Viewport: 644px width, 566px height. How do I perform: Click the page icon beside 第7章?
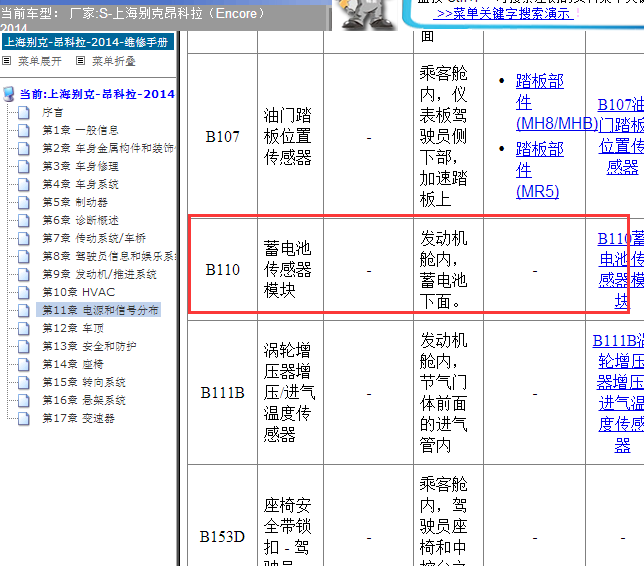click(24, 238)
